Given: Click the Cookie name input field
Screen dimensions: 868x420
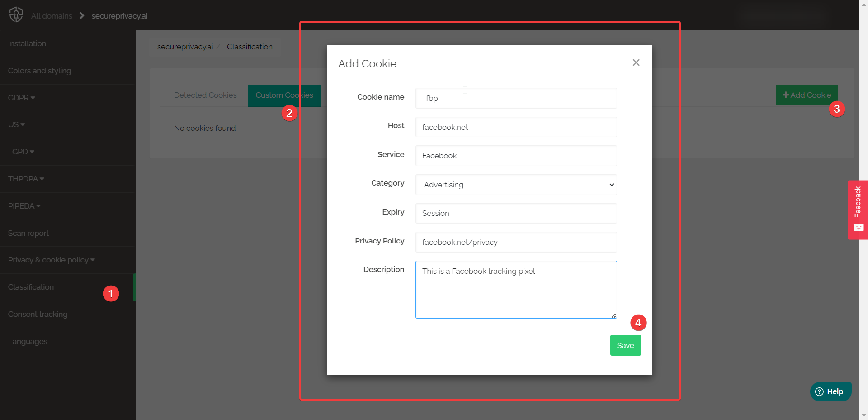Looking at the screenshot, I should [x=516, y=98].
